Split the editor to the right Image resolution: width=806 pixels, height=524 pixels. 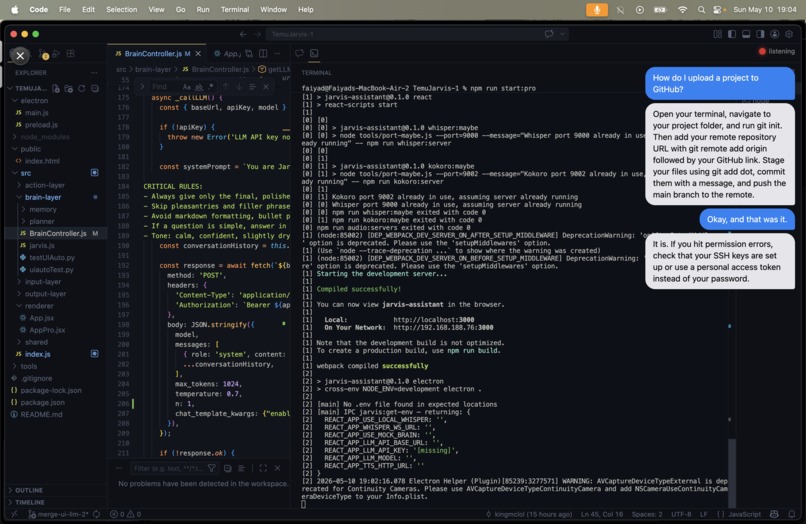pyautogui.click(x=263, y=53)
